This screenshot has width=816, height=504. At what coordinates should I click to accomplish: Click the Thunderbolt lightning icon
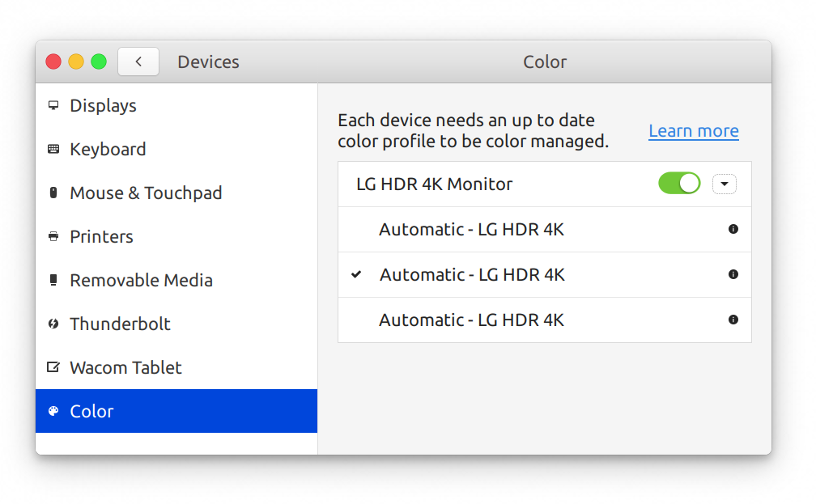(53, 324)
